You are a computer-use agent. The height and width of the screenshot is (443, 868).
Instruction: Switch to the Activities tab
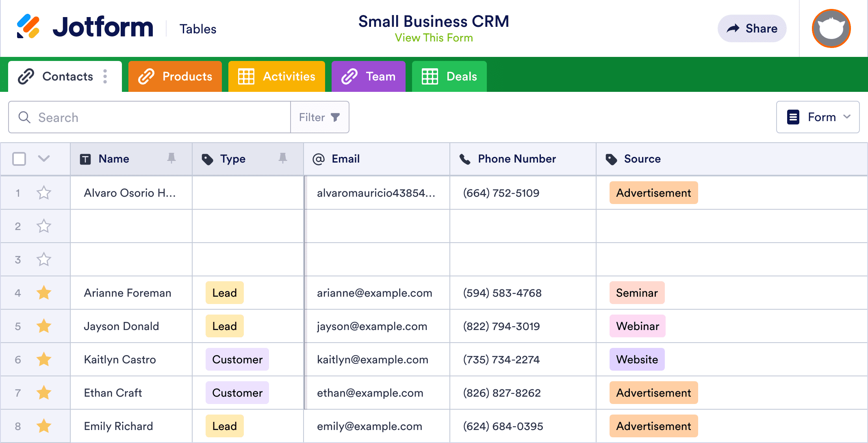click(277, 76)
